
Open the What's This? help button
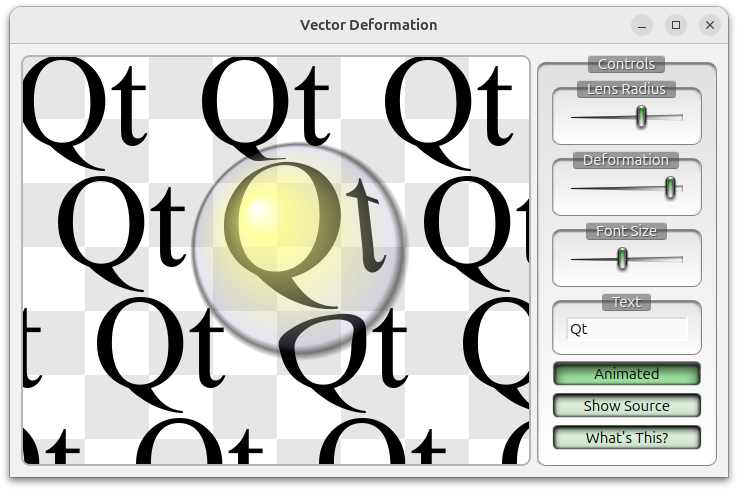[x=627, y=438]
